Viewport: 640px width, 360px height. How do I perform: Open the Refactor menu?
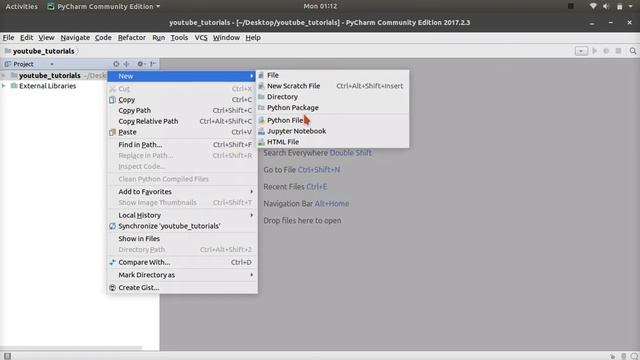click(x=131, y=38)
